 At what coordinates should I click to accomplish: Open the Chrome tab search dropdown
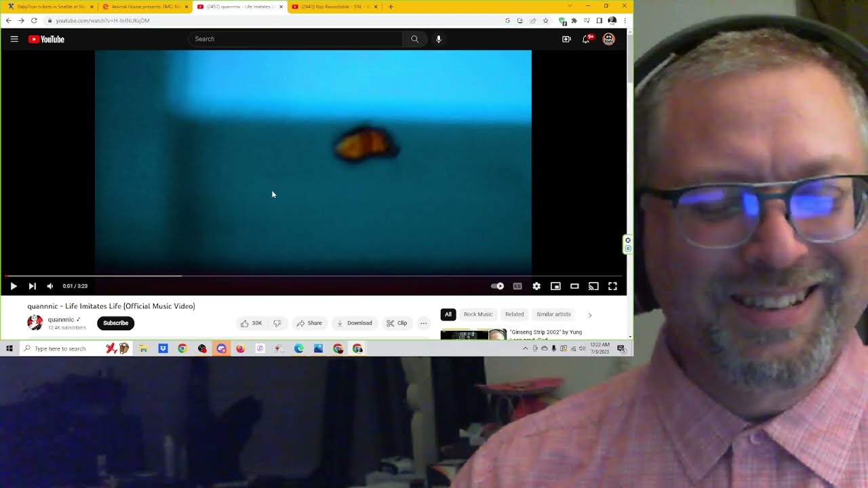(570, 6)
